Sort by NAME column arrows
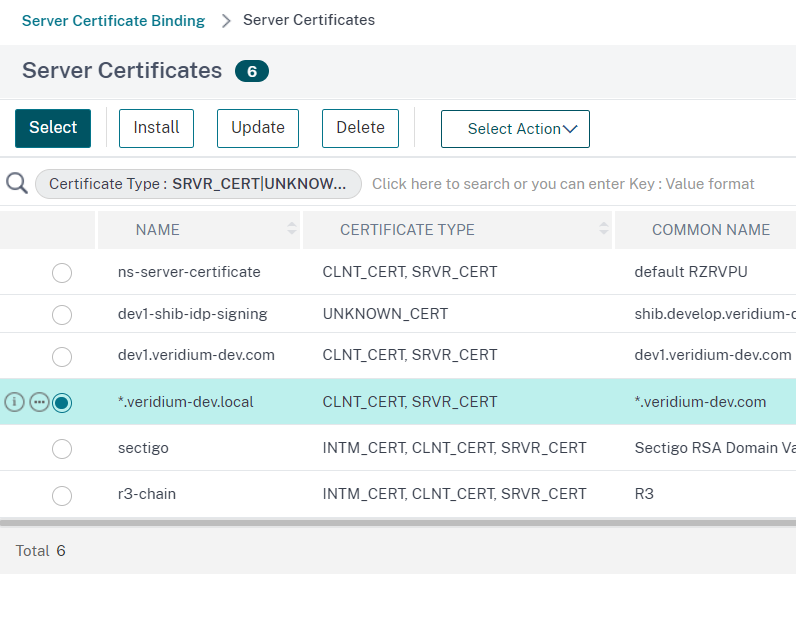The height and width of the screenshot is (621, 796). 292,229
